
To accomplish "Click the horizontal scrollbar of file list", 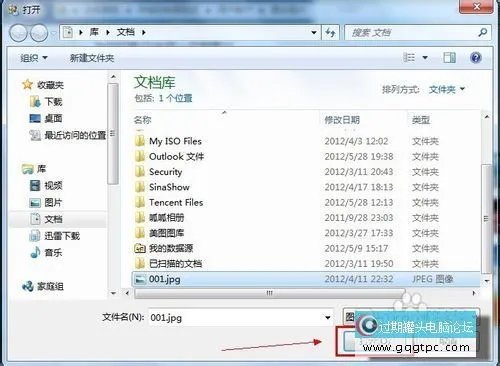I will pyautogui.click(x=269, y=293).
